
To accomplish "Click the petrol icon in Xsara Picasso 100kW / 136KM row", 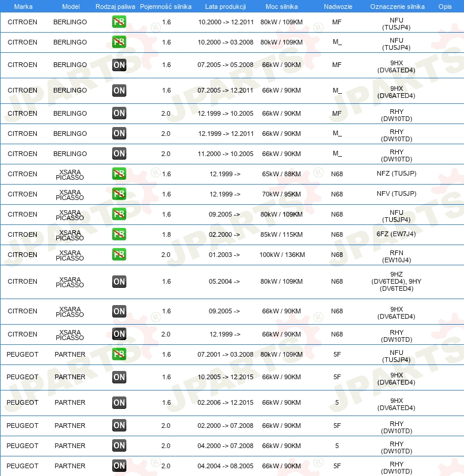I will click(119, 255).
